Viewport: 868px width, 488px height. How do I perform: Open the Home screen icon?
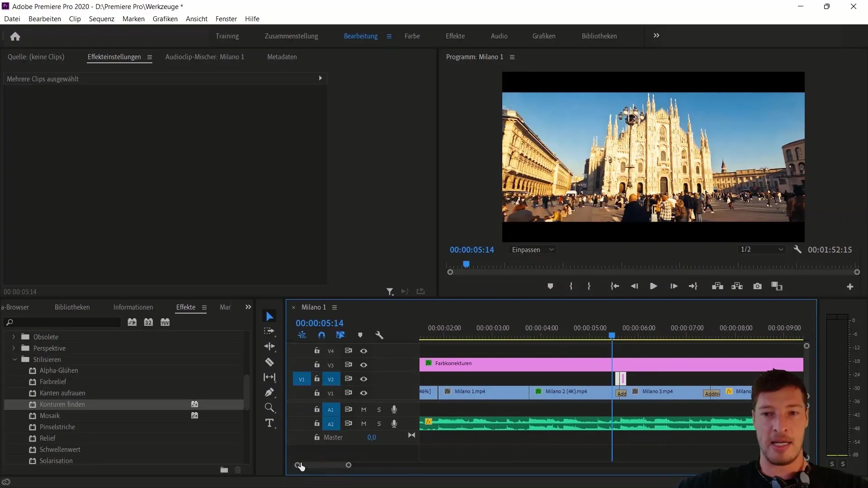(x=15, y=36)
